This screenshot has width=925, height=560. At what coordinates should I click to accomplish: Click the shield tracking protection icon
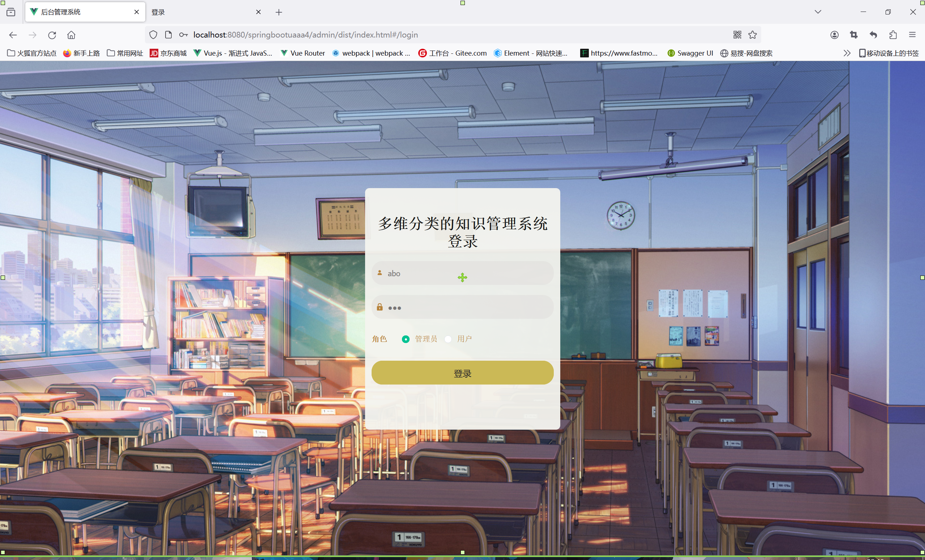[x=153, y=35]
